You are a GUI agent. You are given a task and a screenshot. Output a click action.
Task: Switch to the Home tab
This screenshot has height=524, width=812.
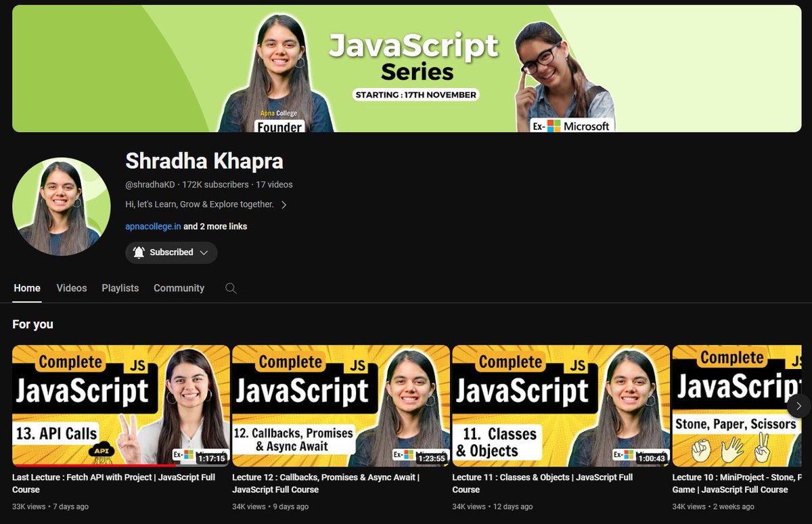tap(27, 288)
